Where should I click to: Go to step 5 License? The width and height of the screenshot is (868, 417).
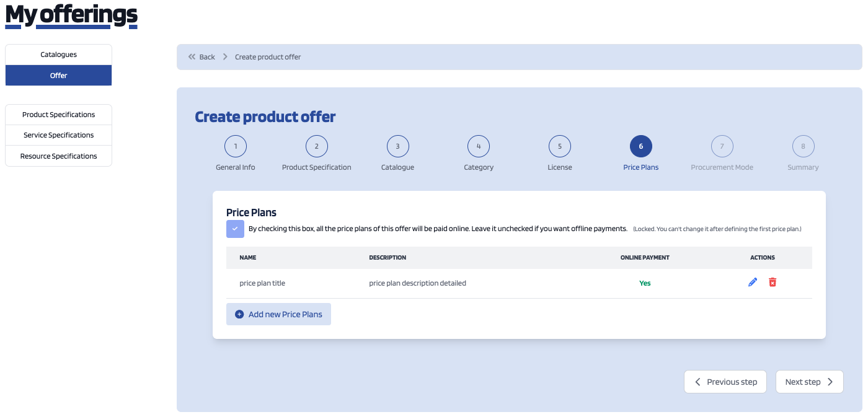560,147
